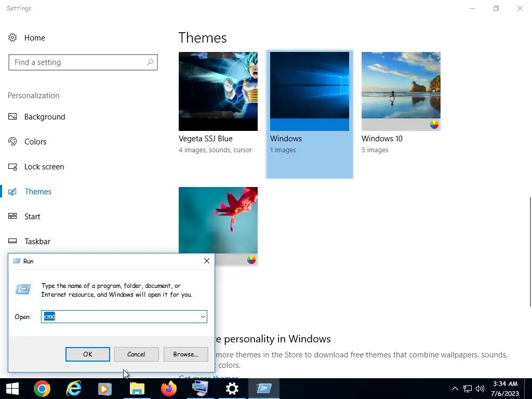This screenshot has width=532, height=399.
Task: Open File Explorer from the taskbar
Action: click(x=137, y=389)
